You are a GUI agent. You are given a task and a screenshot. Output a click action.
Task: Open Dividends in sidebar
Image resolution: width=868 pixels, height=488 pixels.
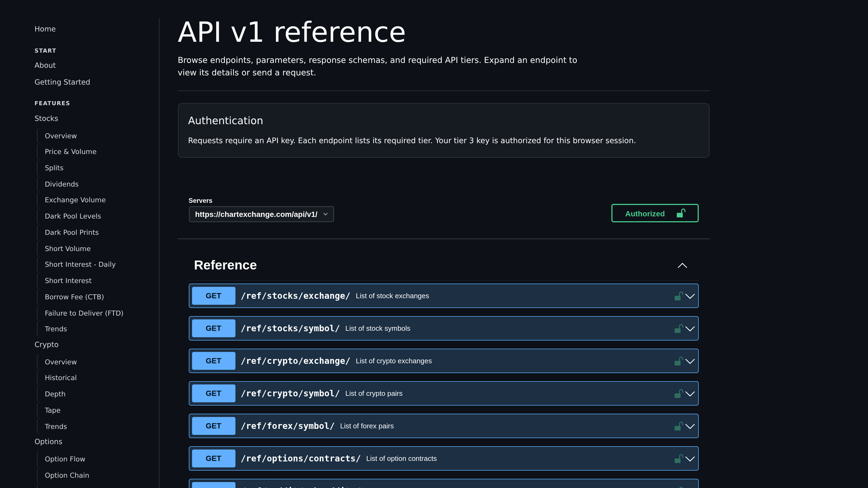click(x=62, y=184)
